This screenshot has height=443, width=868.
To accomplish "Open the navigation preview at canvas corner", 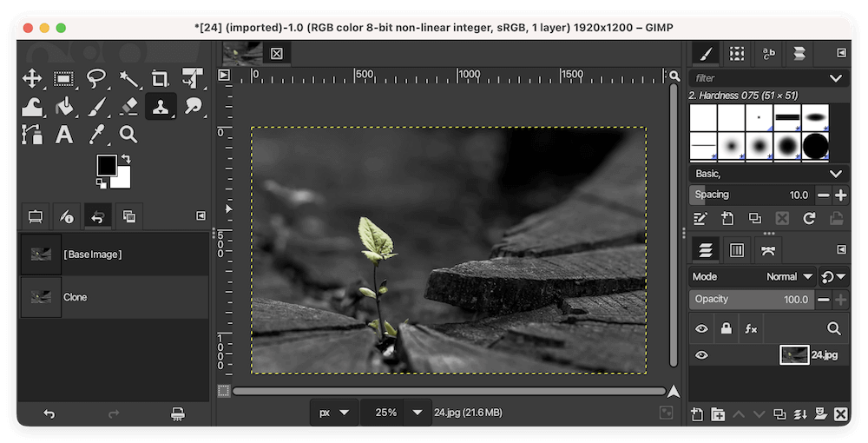I will click(674, 392).
